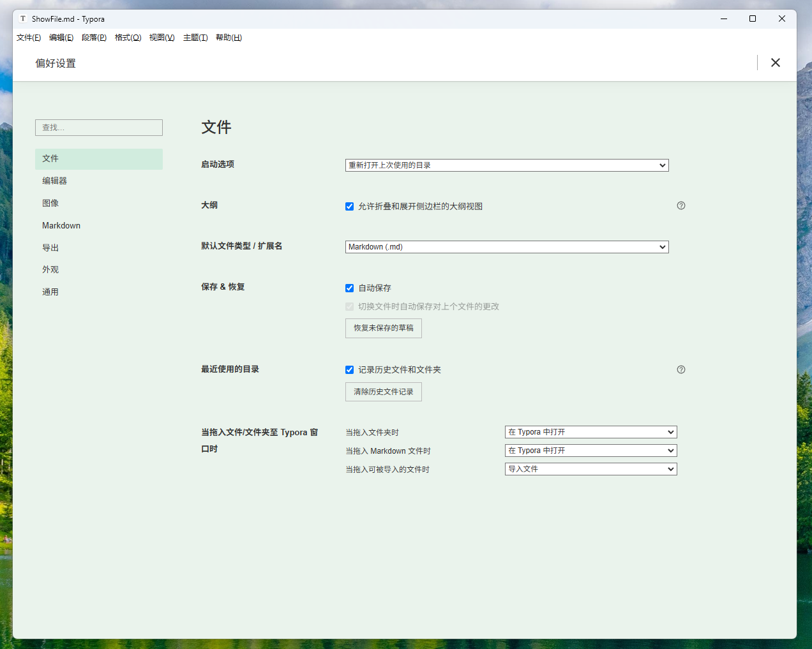Focus the 查找 search field

tap(99, 128)
